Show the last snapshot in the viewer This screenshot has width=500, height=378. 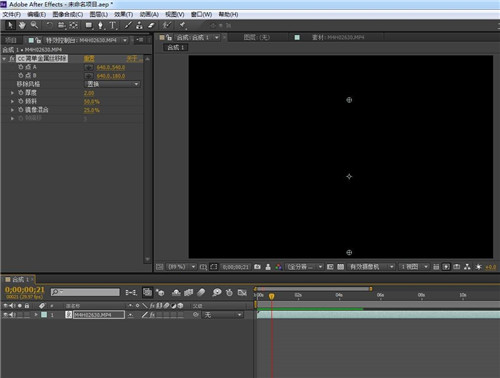pos(268,267)
